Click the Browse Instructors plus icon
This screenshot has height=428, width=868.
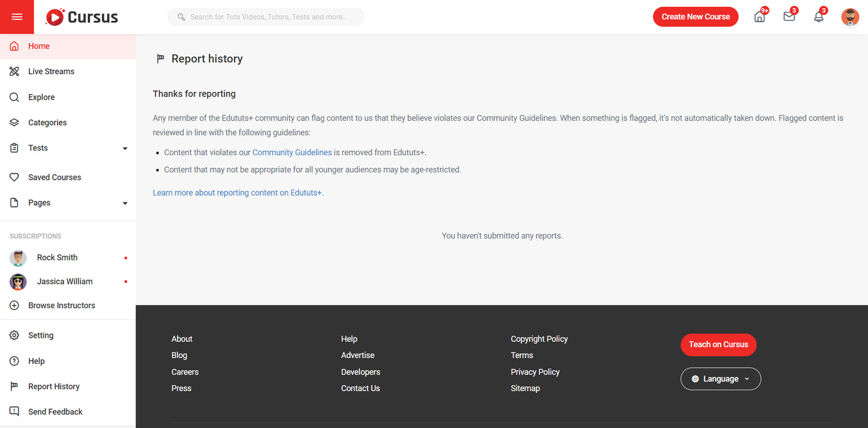(x=15, y=306)
